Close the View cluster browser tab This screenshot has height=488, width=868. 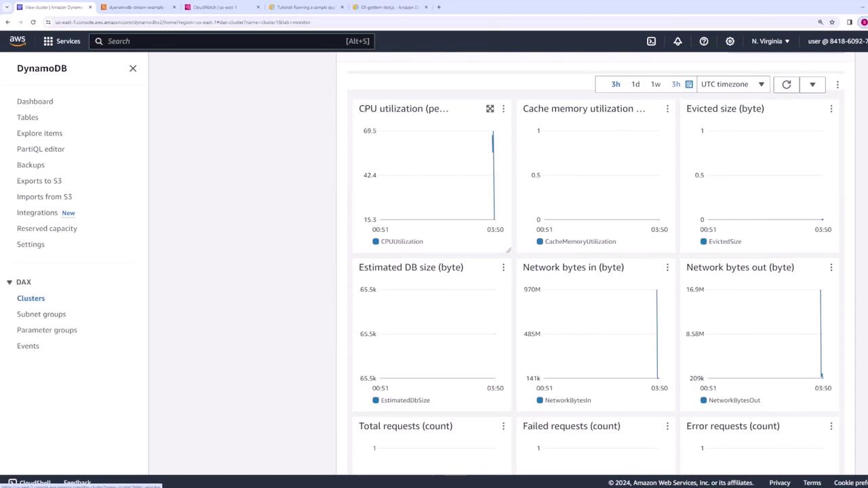coord(90,7)
